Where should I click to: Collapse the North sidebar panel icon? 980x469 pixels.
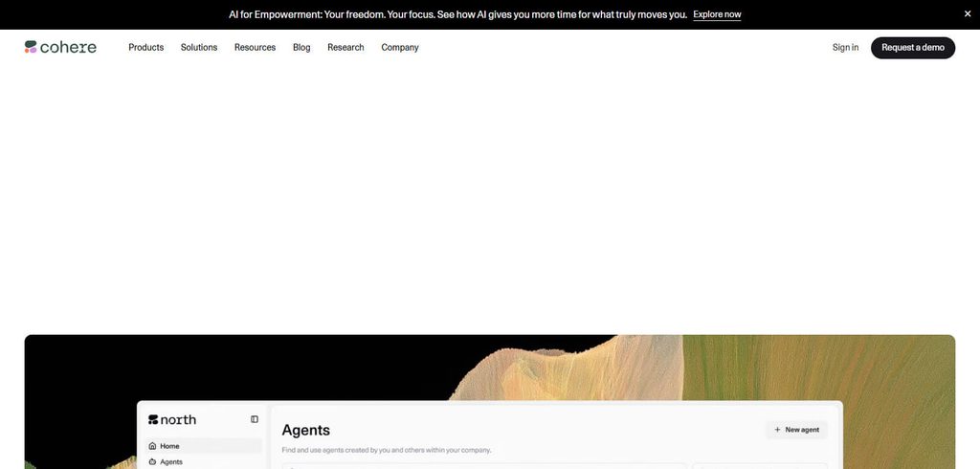pos(255,419)
